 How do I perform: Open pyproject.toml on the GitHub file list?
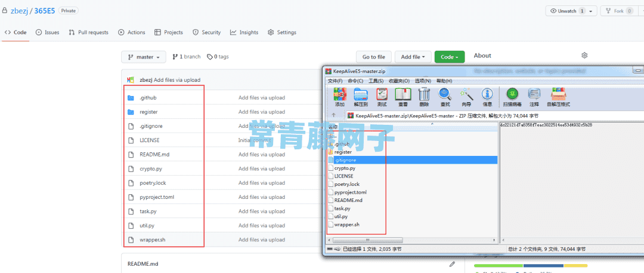coord(157,197)
